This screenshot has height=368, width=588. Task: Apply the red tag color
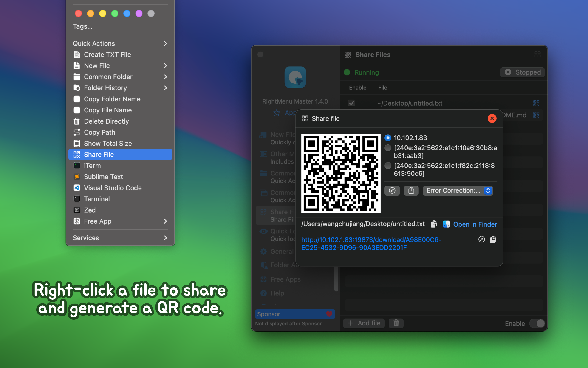pos(79,13)
